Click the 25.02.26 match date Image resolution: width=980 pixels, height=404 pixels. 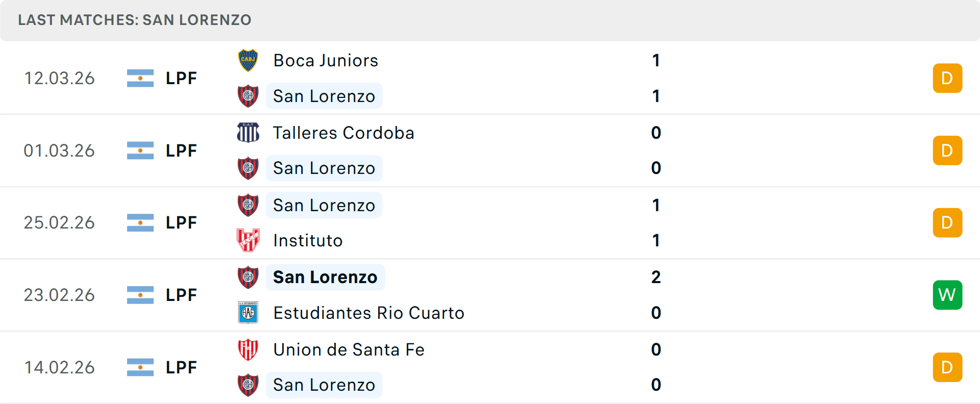click(x=59, y=222)
